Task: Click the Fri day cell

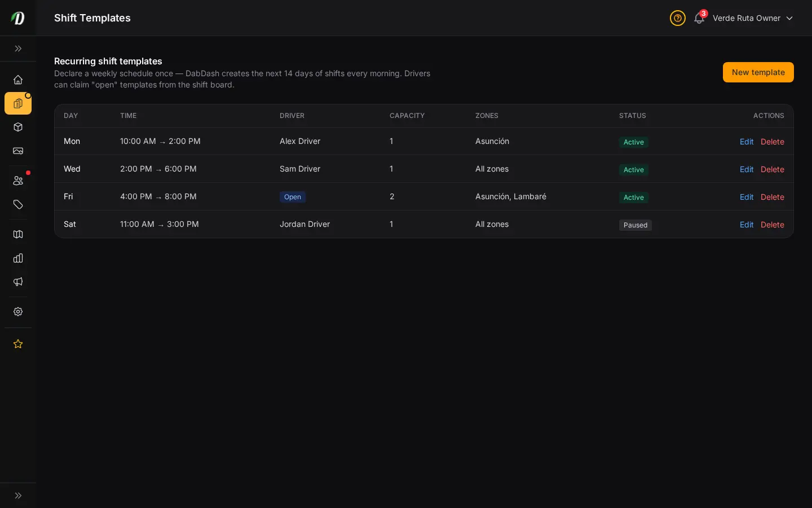Action: (x=68, y=196)
